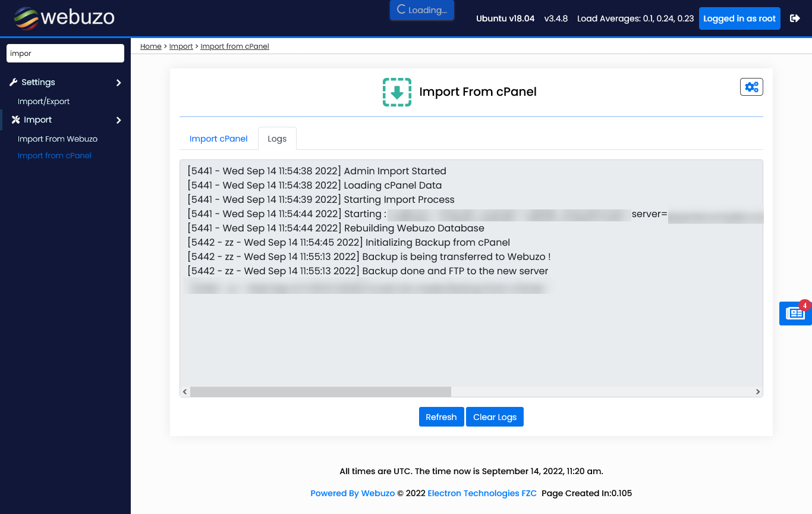Select the Logs tab
812x514 pixels.
[x=277, y=138]
